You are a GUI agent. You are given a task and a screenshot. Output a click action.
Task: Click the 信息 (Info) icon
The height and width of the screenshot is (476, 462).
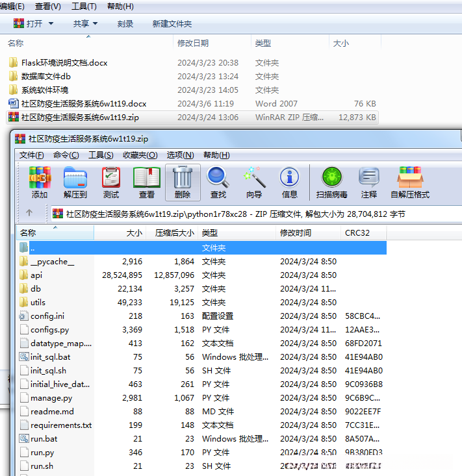tap(289, 177)
